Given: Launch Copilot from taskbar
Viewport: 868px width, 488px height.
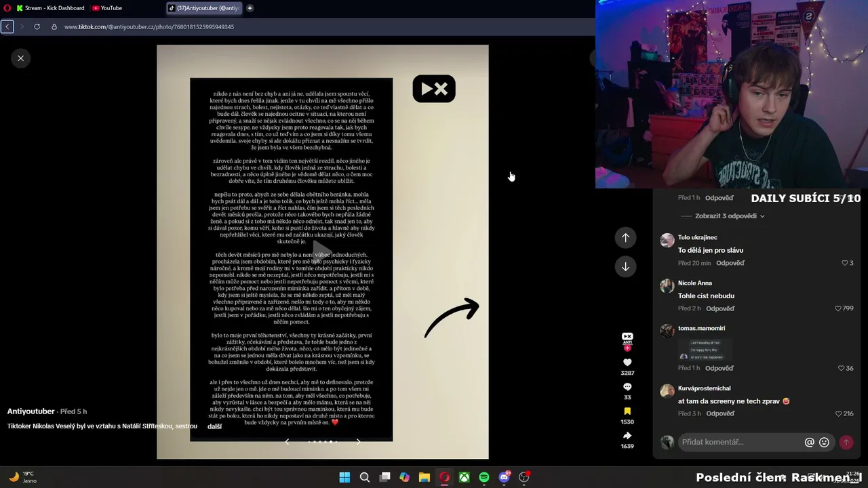Looking at the screenshot, I should pyautogui.click(x=404, y=477).
